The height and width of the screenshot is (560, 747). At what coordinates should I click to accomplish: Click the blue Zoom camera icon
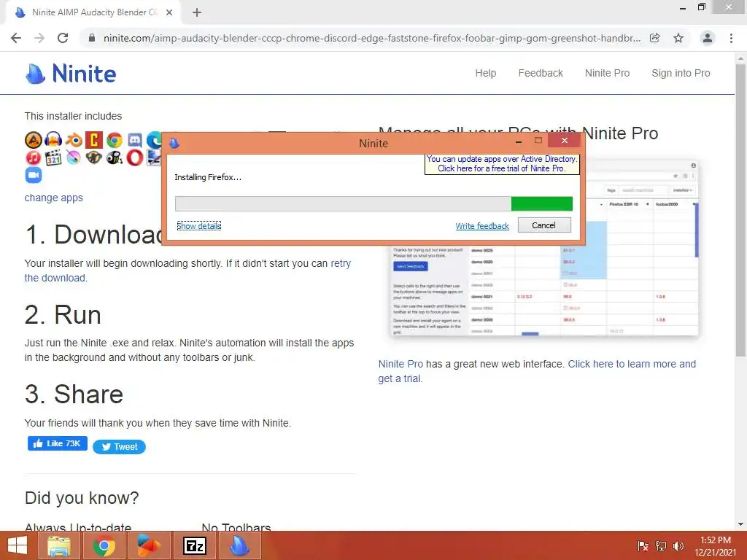tap(34, 175)
